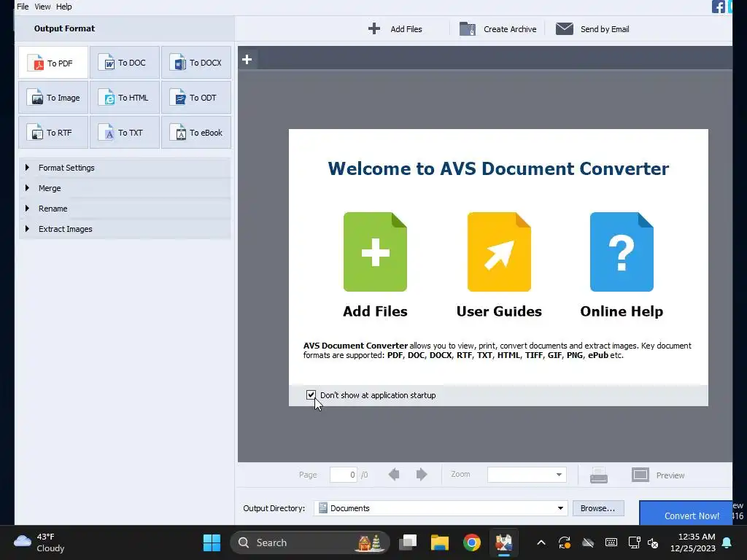Viewport: 747px width, 560px height.
Task: Click the notification bell icon
Action: [727, 542]
